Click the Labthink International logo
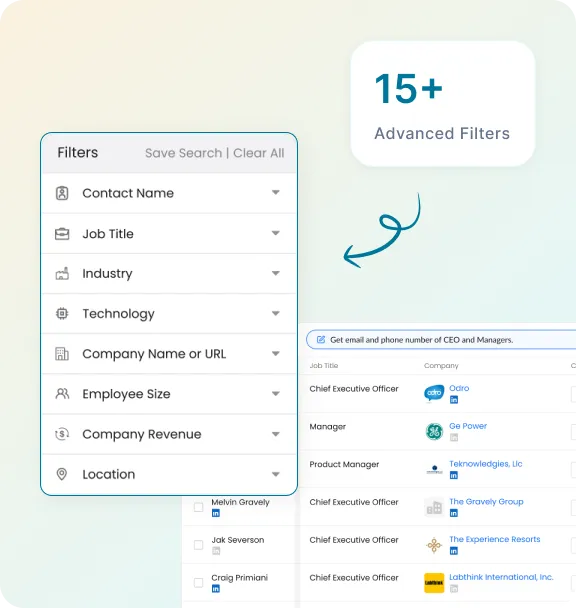The image size is (576, 608). pos(434,583)
